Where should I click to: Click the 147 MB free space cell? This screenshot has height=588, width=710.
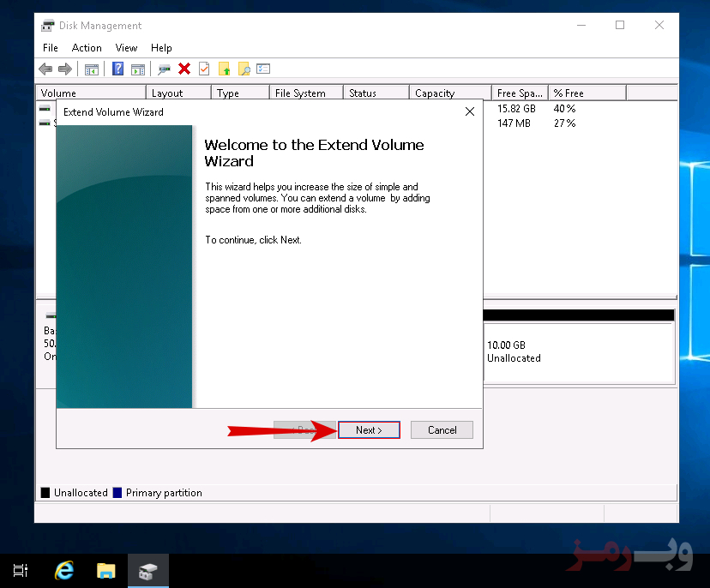(514, 123)
